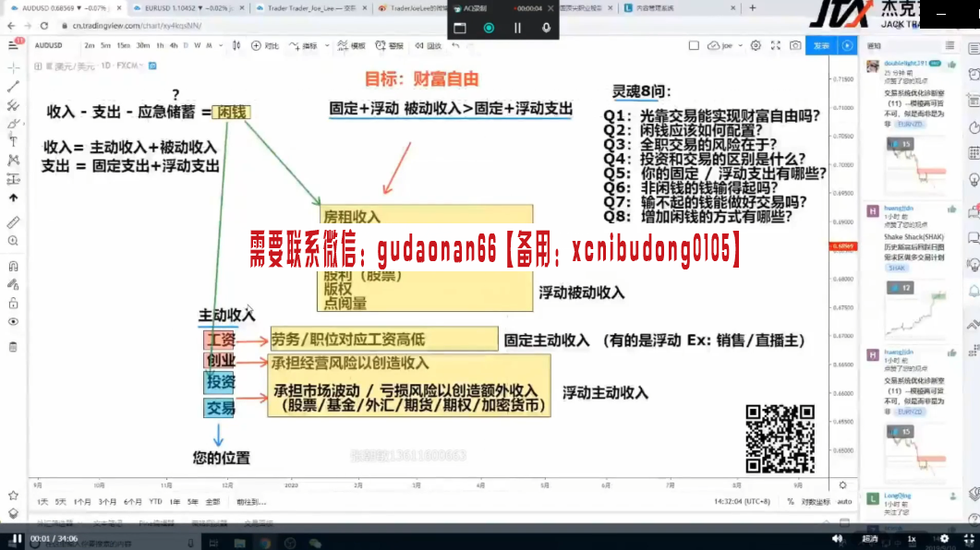Viewport: 980px width, 550px height.
Task: Open the candlestick chart style menu
Action: (x=236, y=45)
